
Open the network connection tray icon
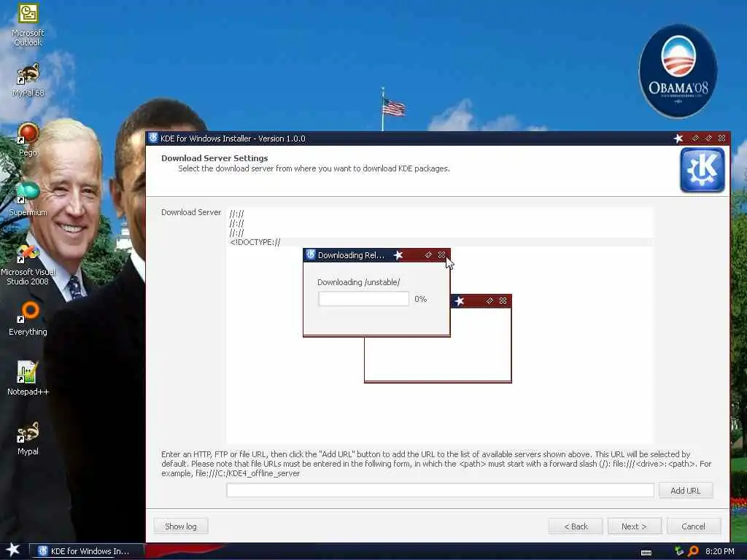679,551
